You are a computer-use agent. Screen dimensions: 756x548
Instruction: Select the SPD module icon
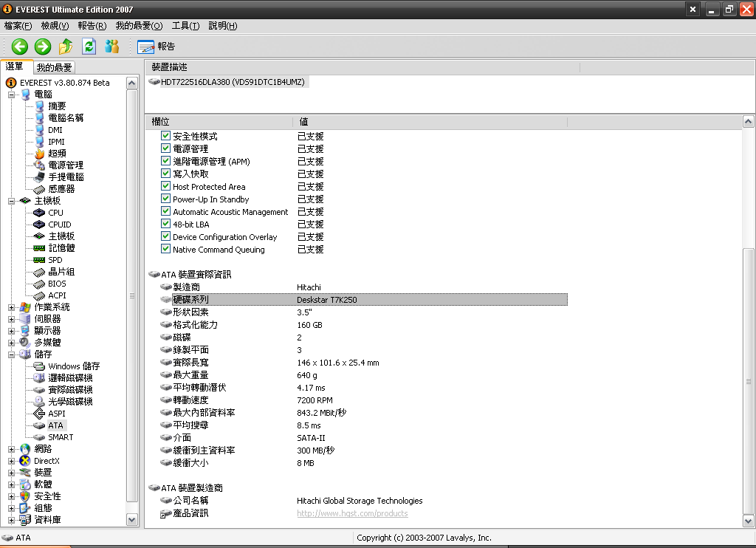tap(39, 260)
